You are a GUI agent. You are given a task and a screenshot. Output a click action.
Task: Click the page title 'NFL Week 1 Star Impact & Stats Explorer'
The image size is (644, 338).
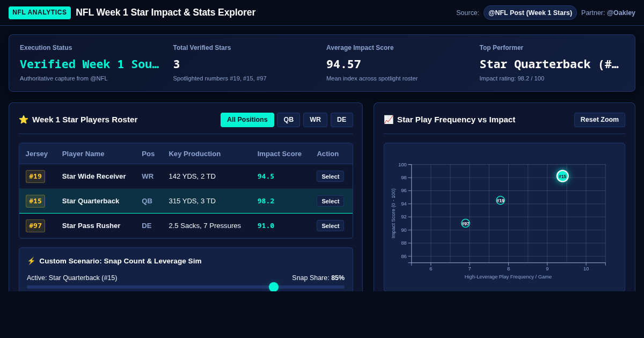(x=165, y=12)
